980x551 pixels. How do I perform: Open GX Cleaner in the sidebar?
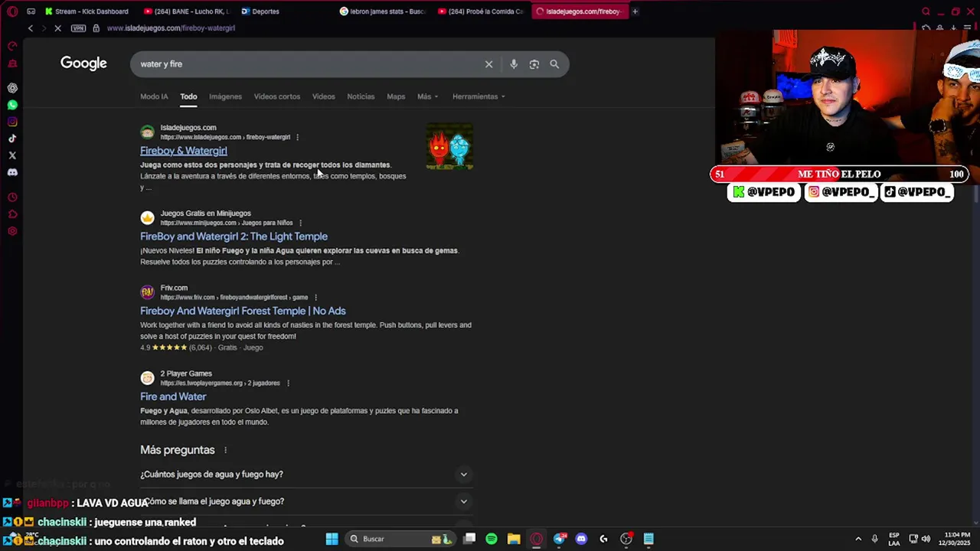(12, 64)
